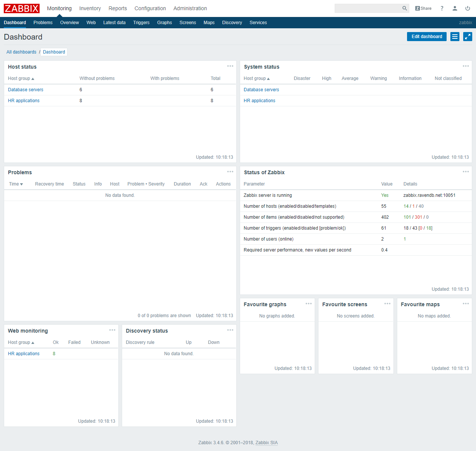The width and height of the screenshot is (476, 451).
Task: Open the Inventory main menu
Action: (90, 8)
